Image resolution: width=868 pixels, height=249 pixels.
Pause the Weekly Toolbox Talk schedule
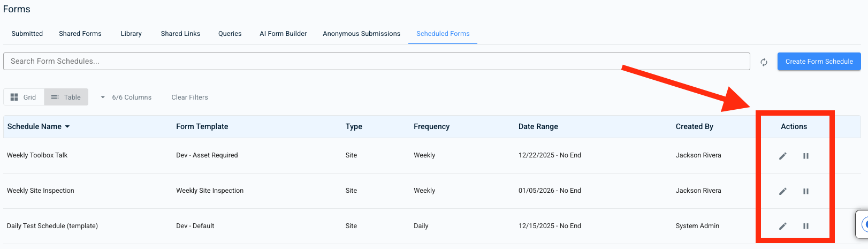coord(805,156)
